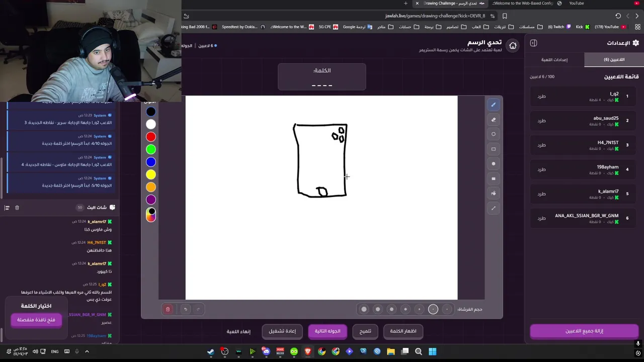This screenshot has width=644, height=362.
Task: Choose the largest brush size dot
Action: point(364,309)
